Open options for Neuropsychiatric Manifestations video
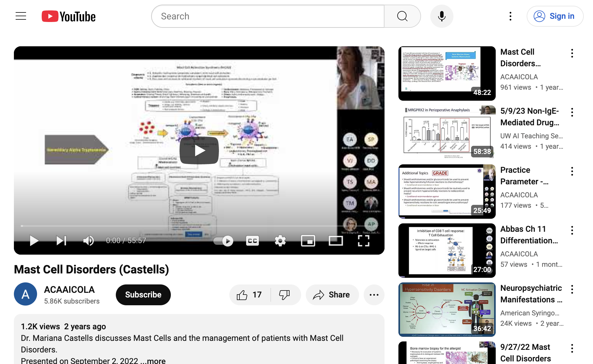This screenshot has width=593, height=364. 572,289
